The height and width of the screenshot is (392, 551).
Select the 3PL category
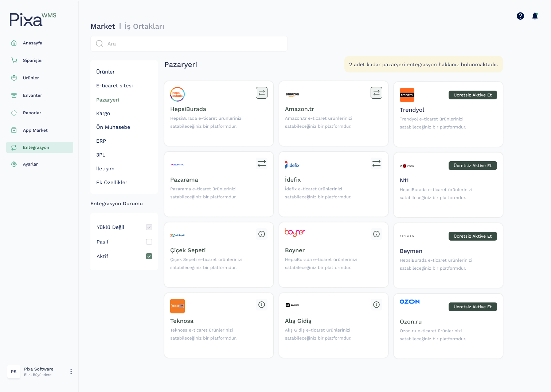(x=101, y=155)
